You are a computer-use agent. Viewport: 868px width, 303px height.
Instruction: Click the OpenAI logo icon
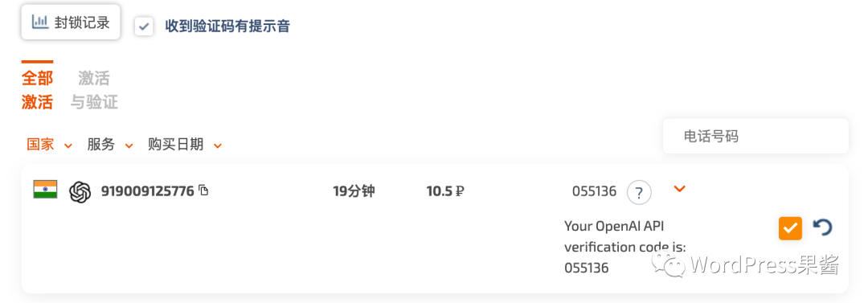80,192
